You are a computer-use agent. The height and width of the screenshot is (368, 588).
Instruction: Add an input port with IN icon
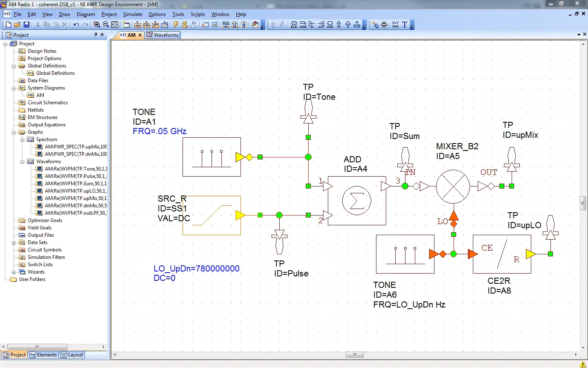pyautogui.click(x=312, y=25)
